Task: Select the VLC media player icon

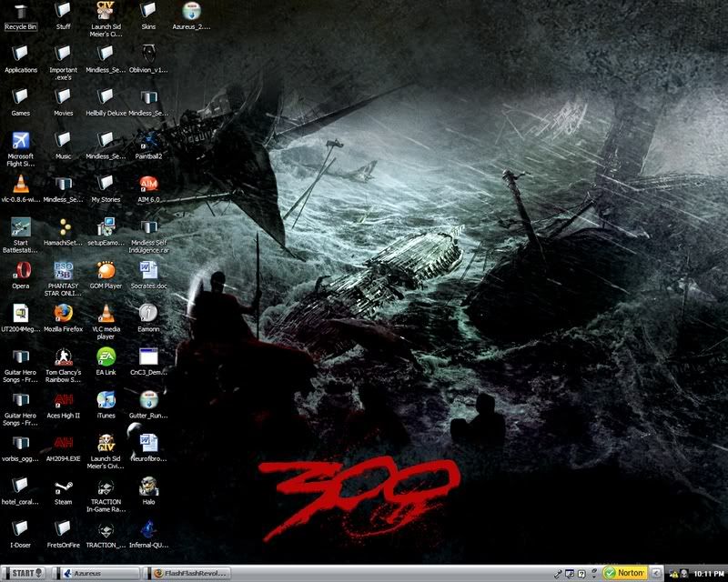Action: (106, 314)
